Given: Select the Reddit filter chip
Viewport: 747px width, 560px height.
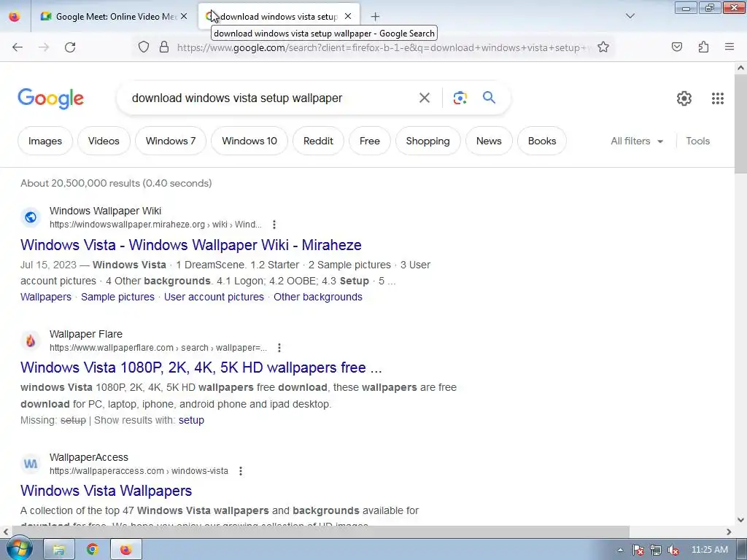Looking at the screenshot, I should point(318,141).
